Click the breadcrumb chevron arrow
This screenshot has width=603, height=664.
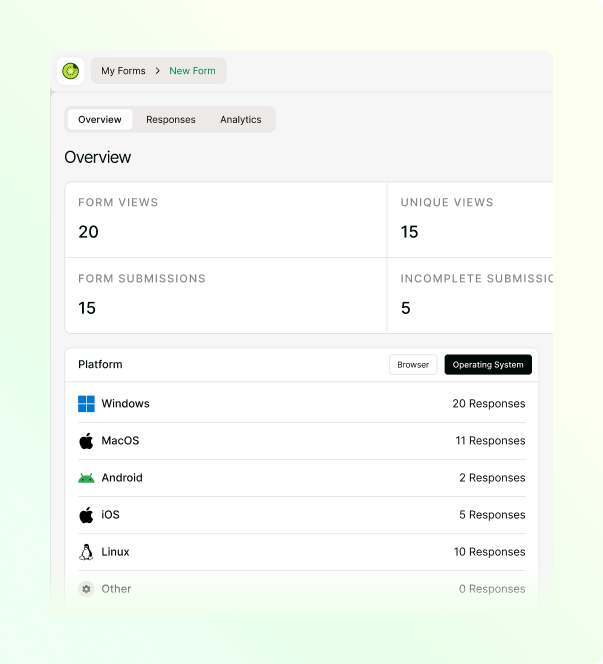coord(158,71)
